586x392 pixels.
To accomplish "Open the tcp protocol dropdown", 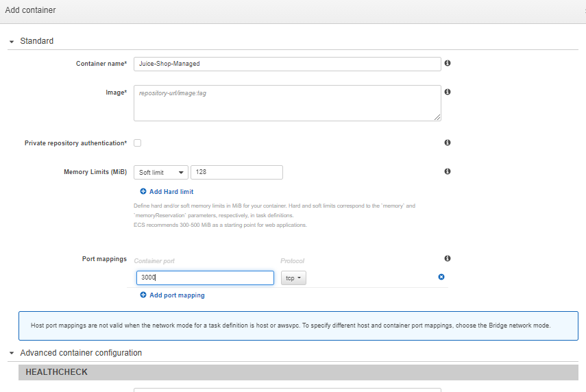I will (293, 278).
